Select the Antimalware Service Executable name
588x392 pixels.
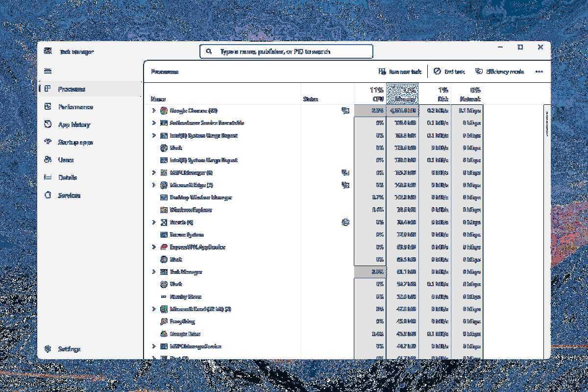207,123
